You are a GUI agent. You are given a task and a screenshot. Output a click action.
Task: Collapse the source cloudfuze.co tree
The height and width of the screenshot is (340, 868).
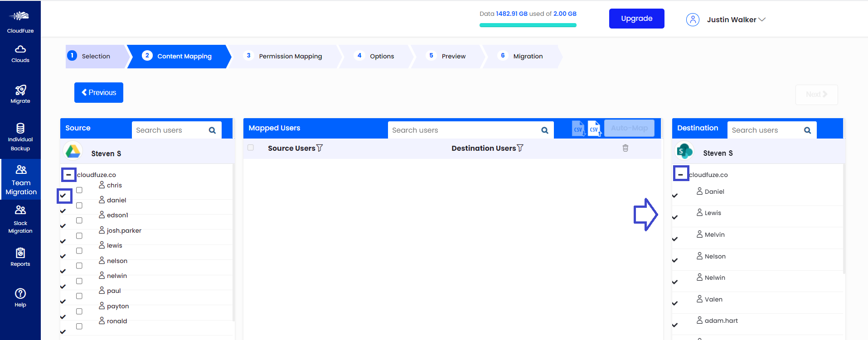click(x=68, y=175)
